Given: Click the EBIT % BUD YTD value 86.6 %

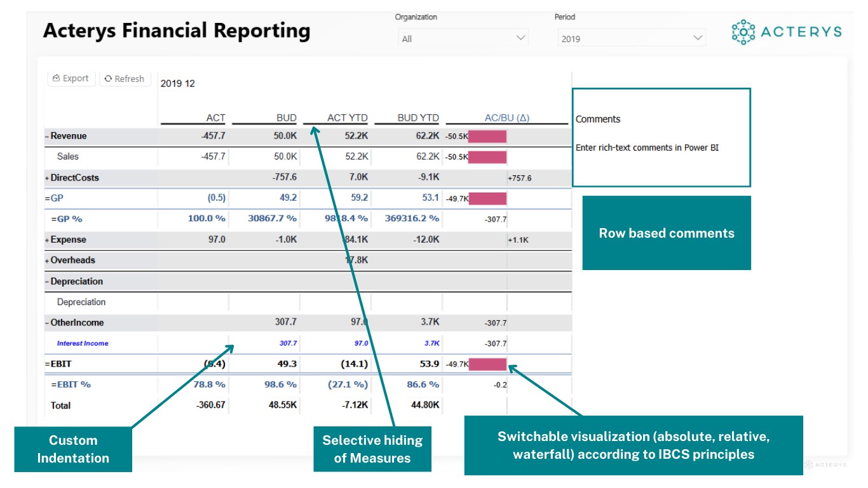Looking at the screenshot, I should point(423,384).
